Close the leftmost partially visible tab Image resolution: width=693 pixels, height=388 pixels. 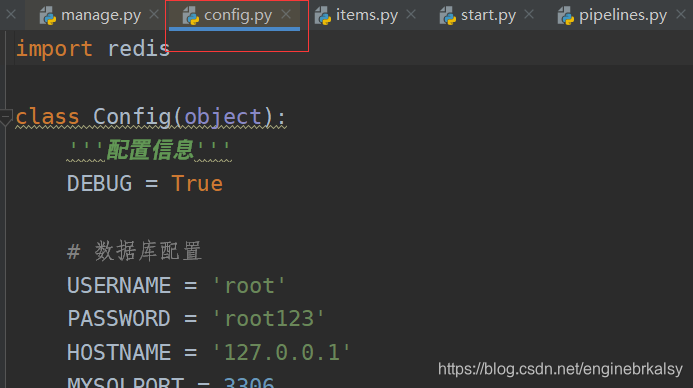11,15
